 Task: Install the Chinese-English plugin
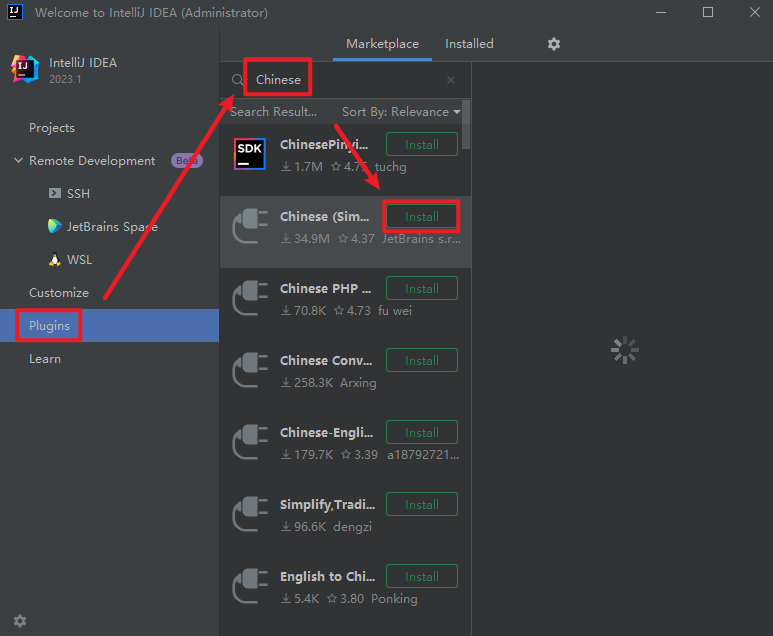click(422, 432)
